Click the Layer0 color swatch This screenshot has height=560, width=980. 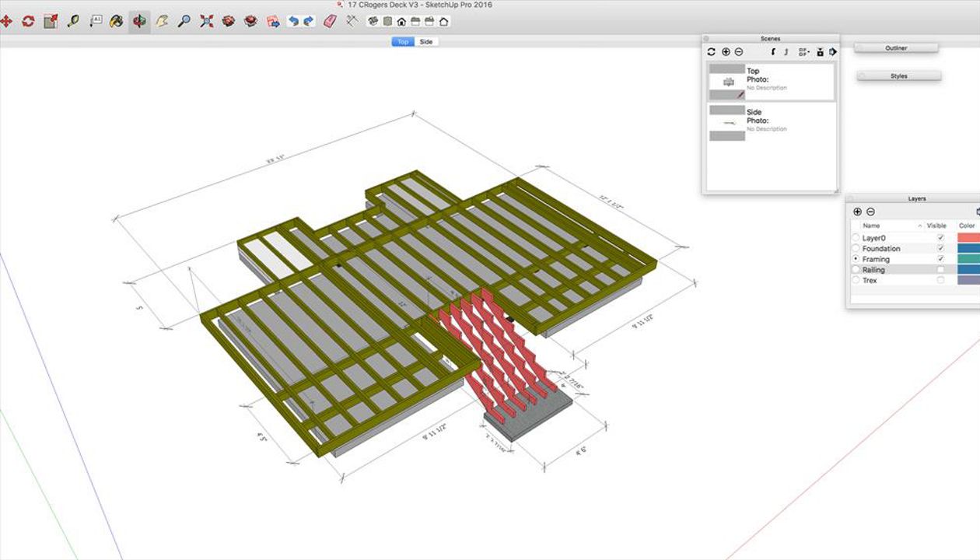(968, 238)
